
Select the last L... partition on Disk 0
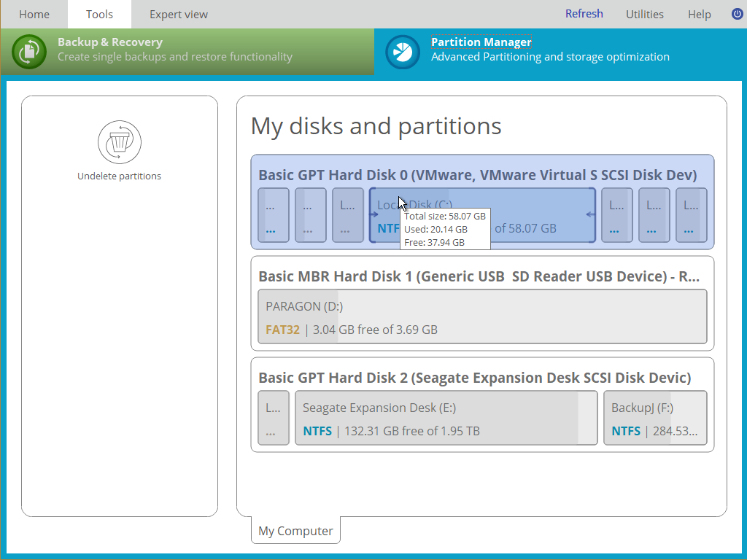pyautogui.click(x=692, y=215)
